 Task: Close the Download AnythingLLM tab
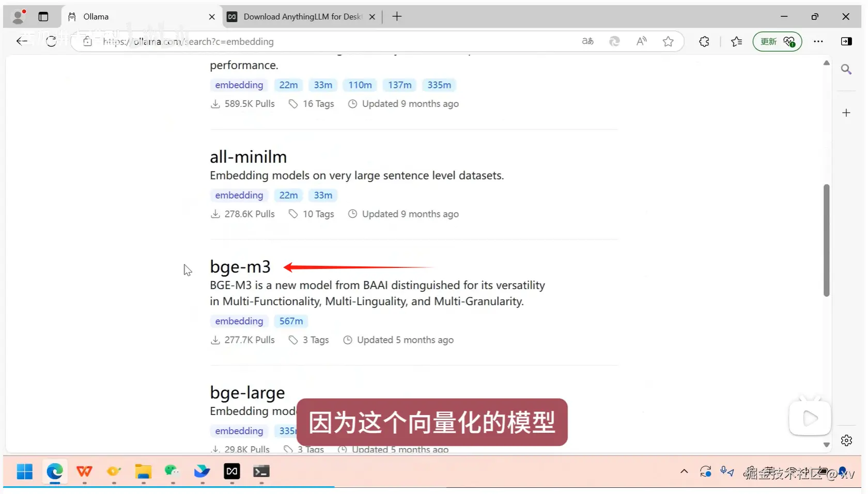pos(372,17)
